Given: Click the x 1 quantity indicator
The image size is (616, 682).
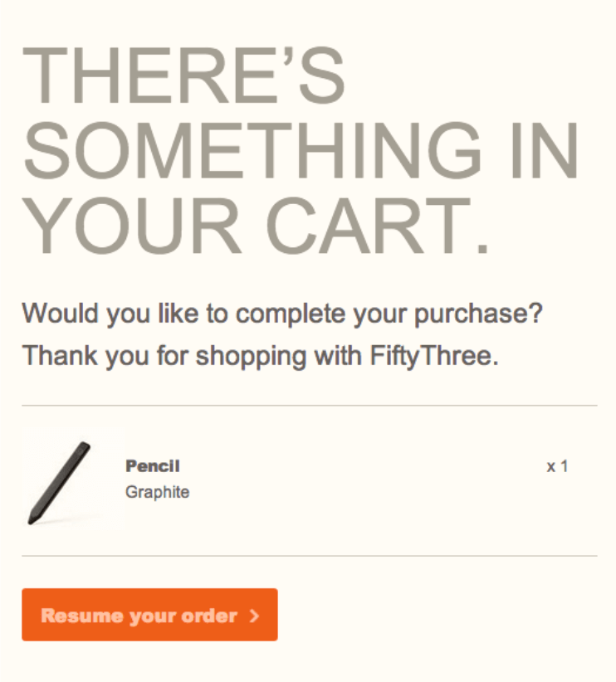Looking at the screenshot, I should [x=557, y=467].
